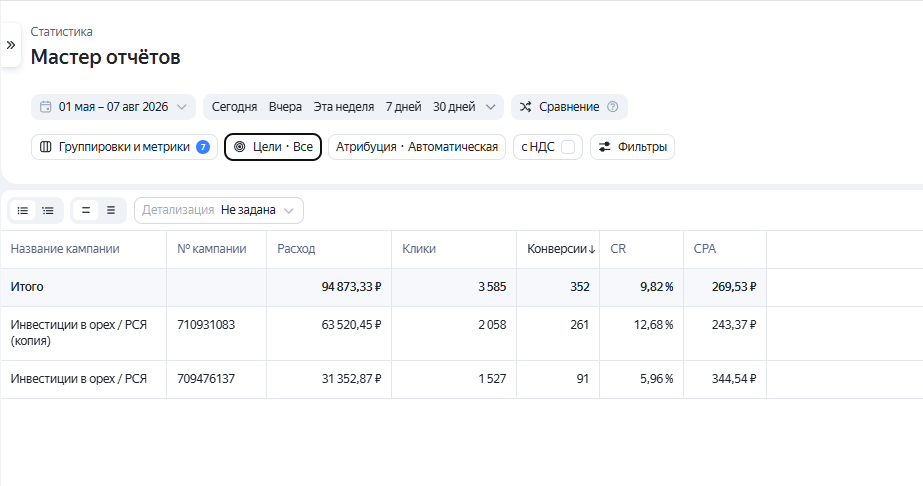Open help question mark next to Сравнение

coord(612,107)
